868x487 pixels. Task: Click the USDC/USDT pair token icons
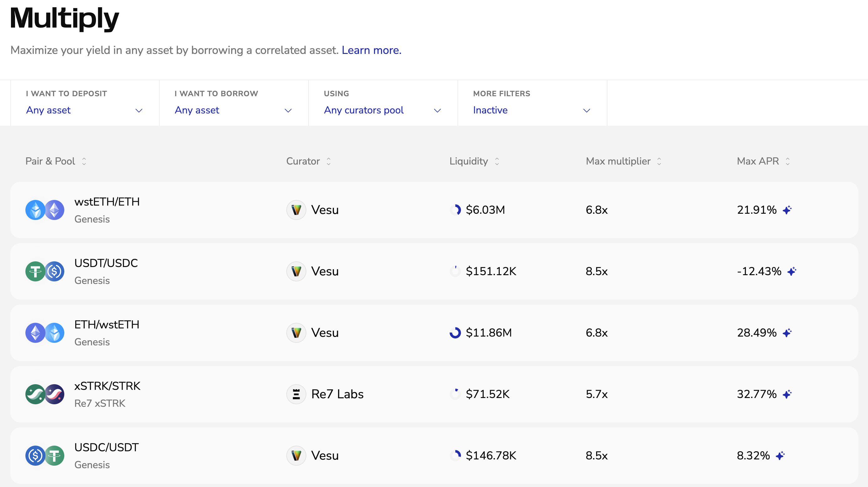[x=45, y=456]
